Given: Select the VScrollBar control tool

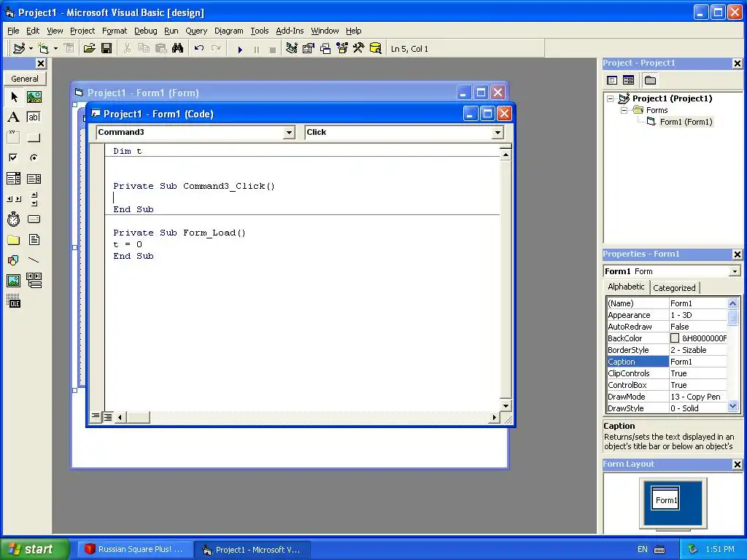Looking at the screenshot, I should 34,199.
